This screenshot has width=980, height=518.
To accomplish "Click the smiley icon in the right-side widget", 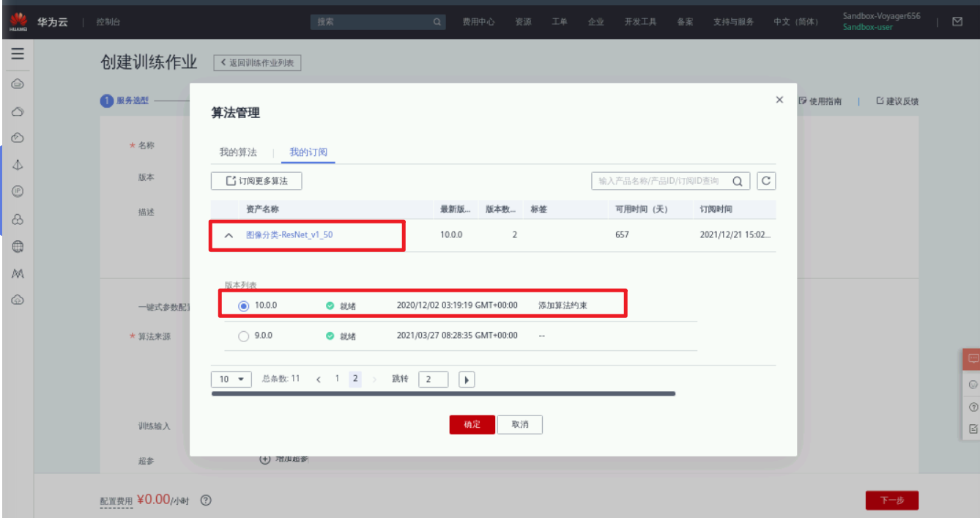I will pos(973,384).
